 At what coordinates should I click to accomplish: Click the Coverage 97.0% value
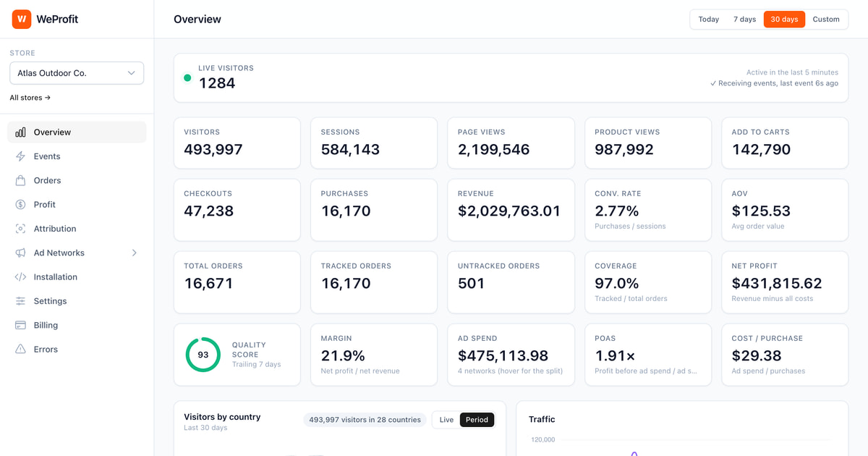click(617, 284)
